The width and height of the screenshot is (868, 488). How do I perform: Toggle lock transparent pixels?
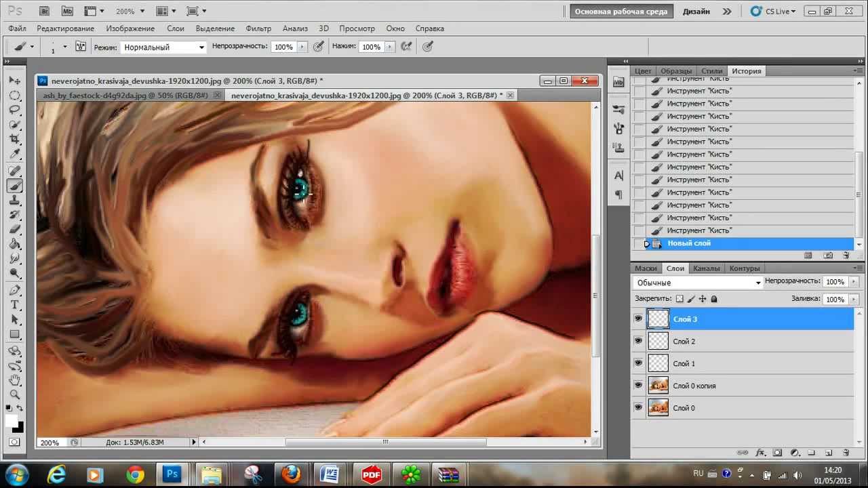click(x=680, y=299)
